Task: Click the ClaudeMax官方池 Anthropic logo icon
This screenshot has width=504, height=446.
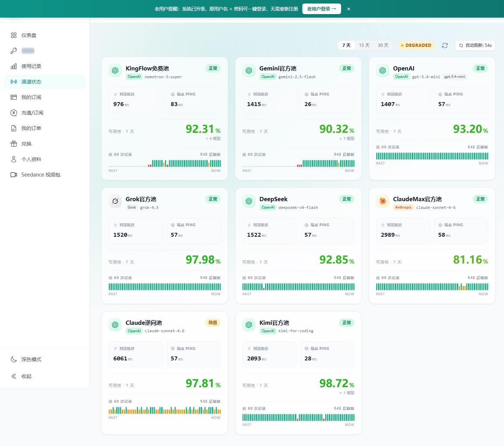Action: click(383, 201)
